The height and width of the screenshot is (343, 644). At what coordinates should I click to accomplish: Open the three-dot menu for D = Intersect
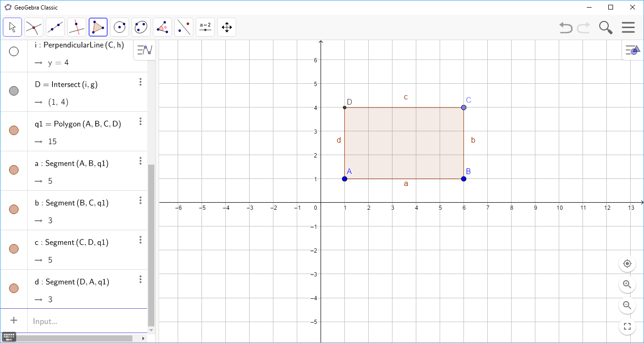(141, 82)
